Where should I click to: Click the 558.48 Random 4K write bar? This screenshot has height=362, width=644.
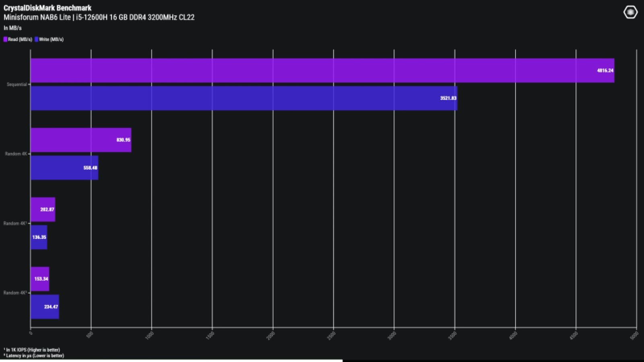pos(64,167)
